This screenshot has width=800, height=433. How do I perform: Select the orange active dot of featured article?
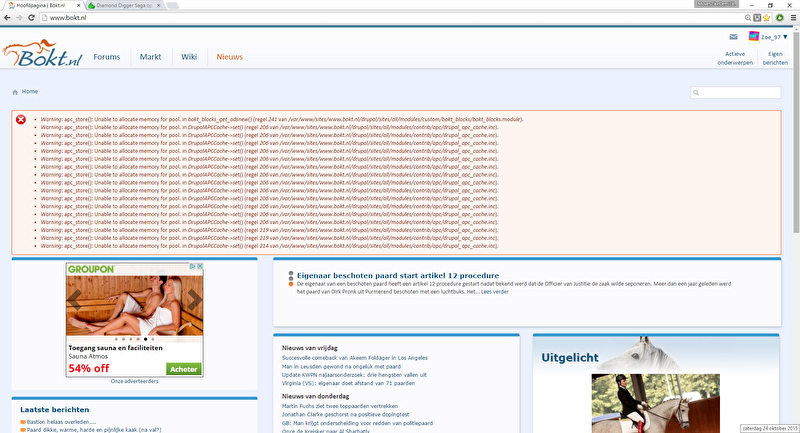point(291,284)
